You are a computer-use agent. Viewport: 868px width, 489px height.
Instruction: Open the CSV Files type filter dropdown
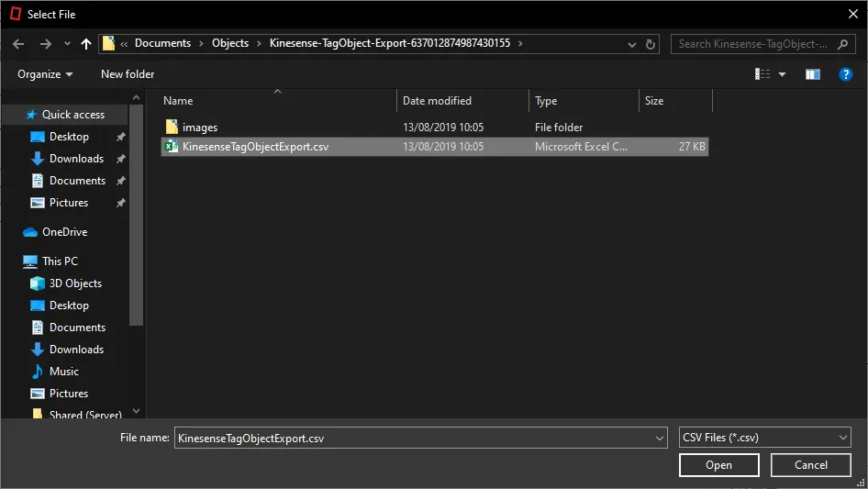(764, 438)
